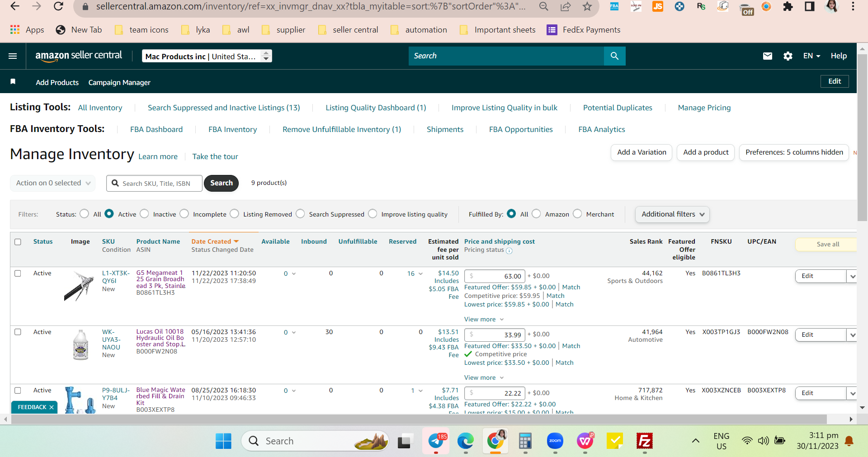Open the browser share icon
This screenshot has width=868, height=457.
coord(565,6)
